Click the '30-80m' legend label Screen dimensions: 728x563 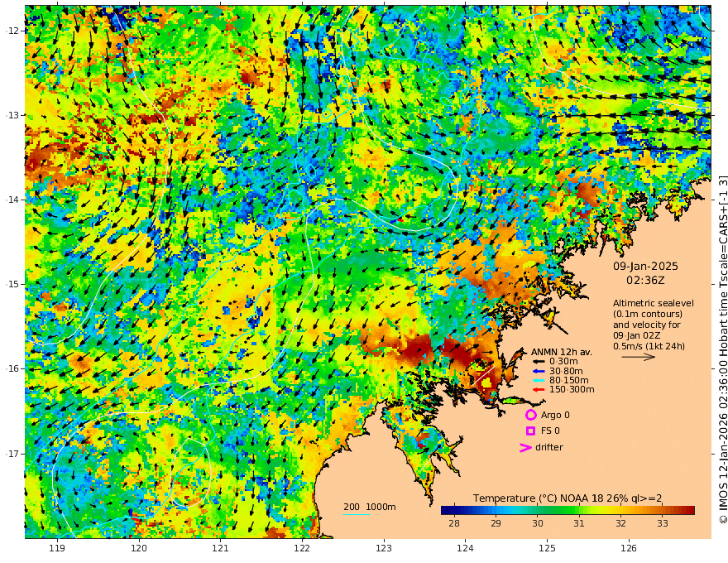tap(566, 371)
